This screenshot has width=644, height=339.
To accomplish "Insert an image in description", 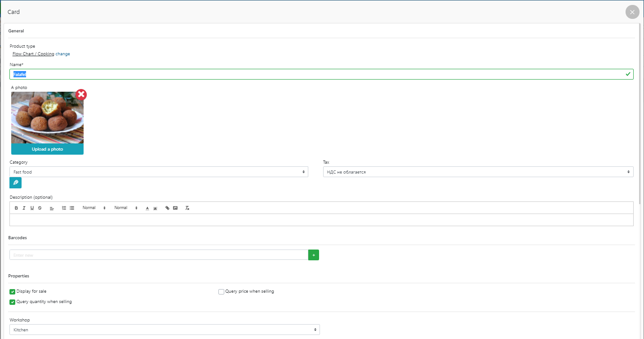I will (175, 208).
